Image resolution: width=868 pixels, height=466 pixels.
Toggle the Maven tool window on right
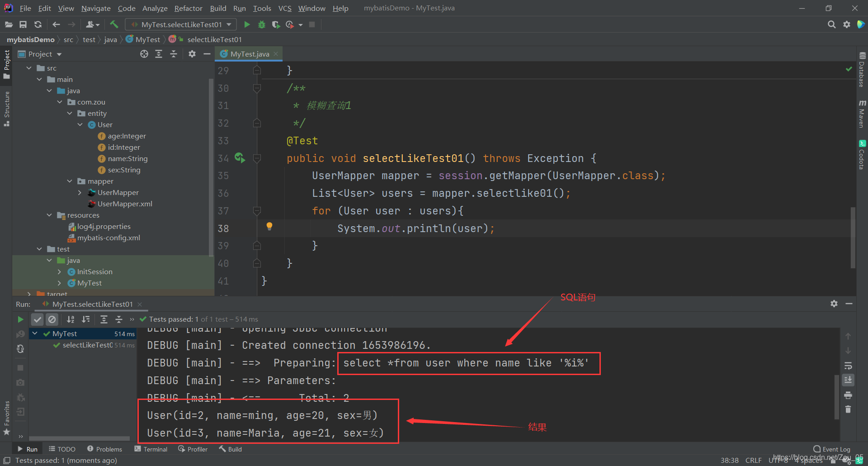tap(862, 114)
